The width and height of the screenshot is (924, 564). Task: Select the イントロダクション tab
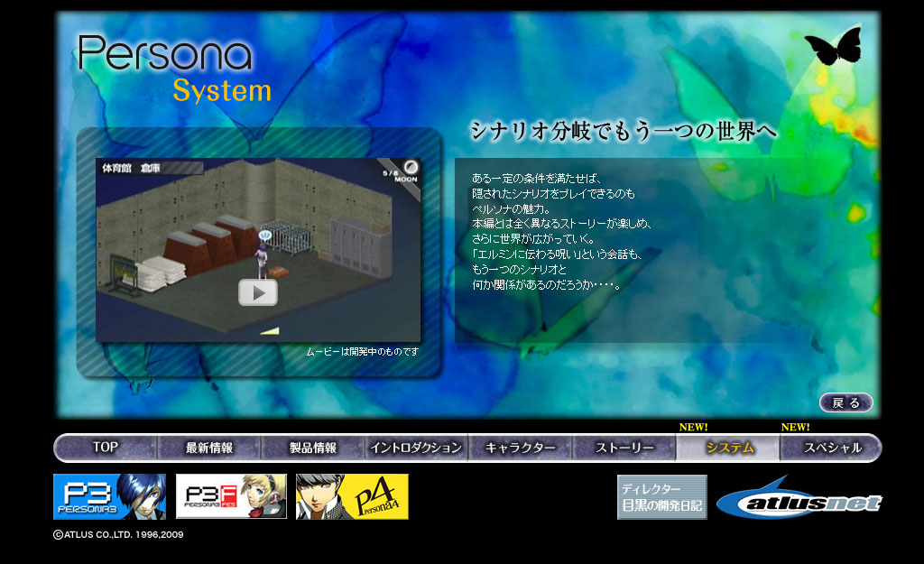(416, 448)
